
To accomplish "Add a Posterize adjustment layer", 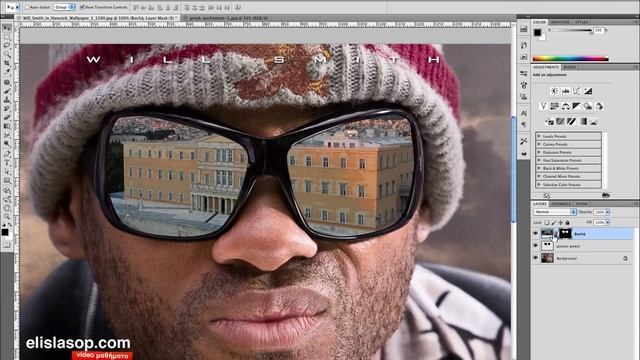I will [x=560, y=122].
